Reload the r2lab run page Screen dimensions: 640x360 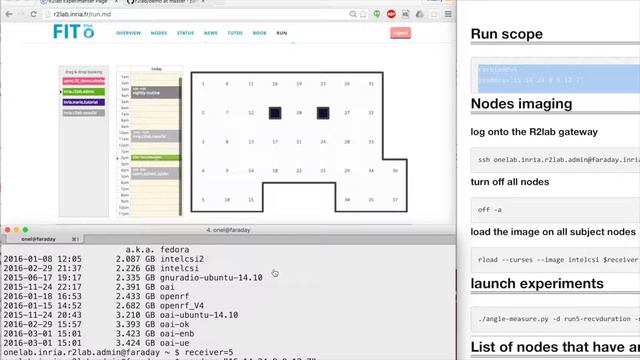(x=33, y=14)
